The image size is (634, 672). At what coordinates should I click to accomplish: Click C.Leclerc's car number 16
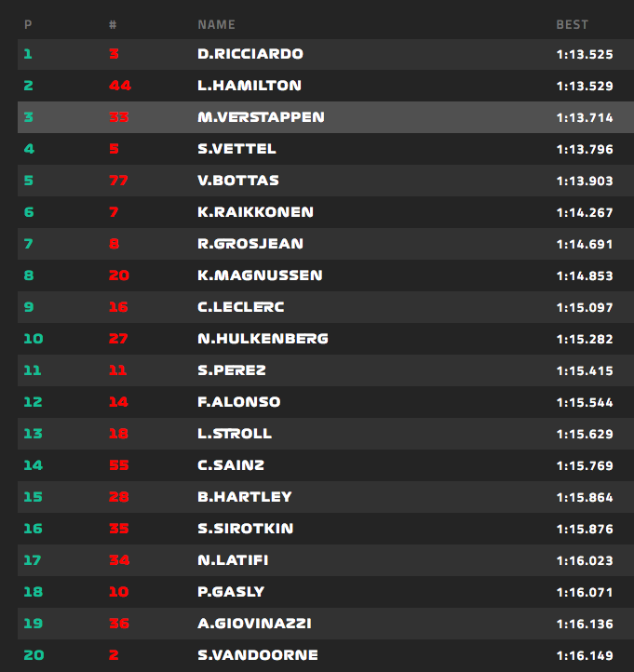pyautogui.click(x=118, y=307)
